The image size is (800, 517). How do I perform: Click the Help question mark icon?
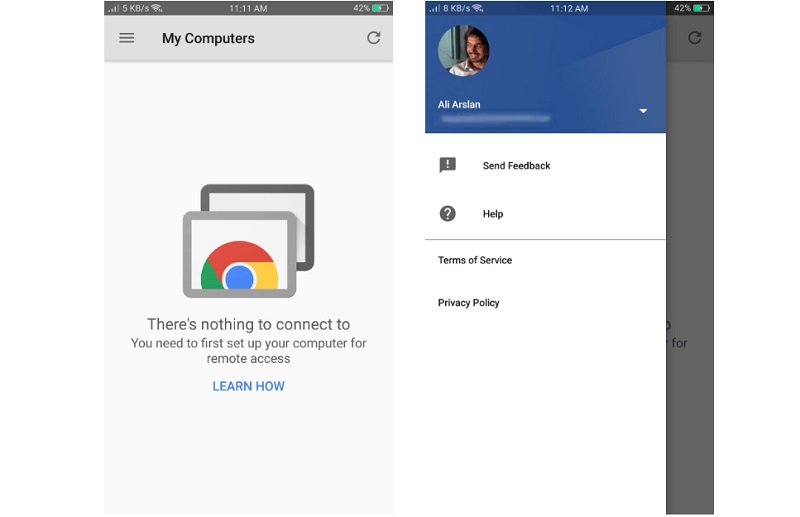(447, 213)
